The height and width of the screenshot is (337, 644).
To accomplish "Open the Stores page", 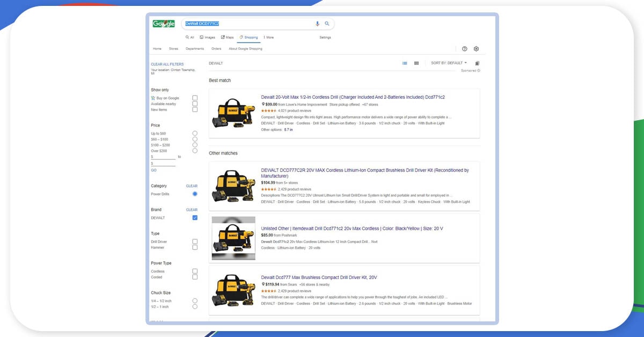I will click(173, 49).
